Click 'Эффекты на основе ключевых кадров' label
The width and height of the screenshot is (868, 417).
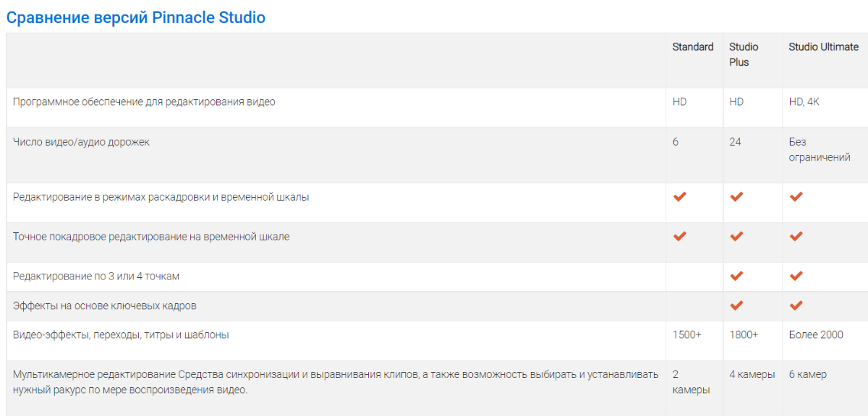click(x=105, y=306)
